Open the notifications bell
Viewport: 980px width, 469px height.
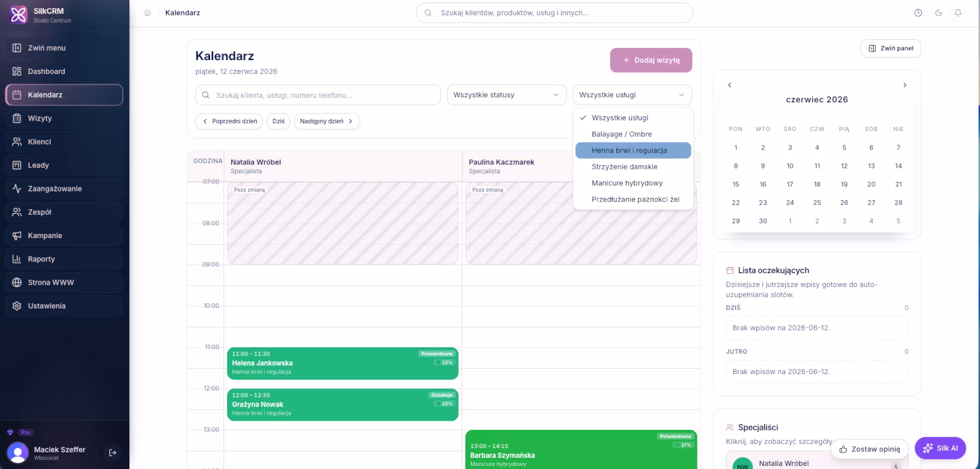(958, 13)
